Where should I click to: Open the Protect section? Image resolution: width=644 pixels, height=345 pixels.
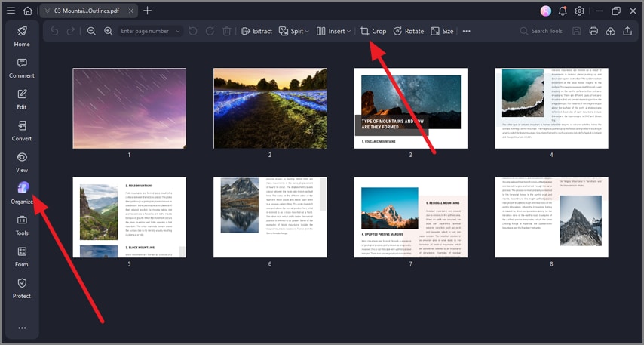pos(22,288)
